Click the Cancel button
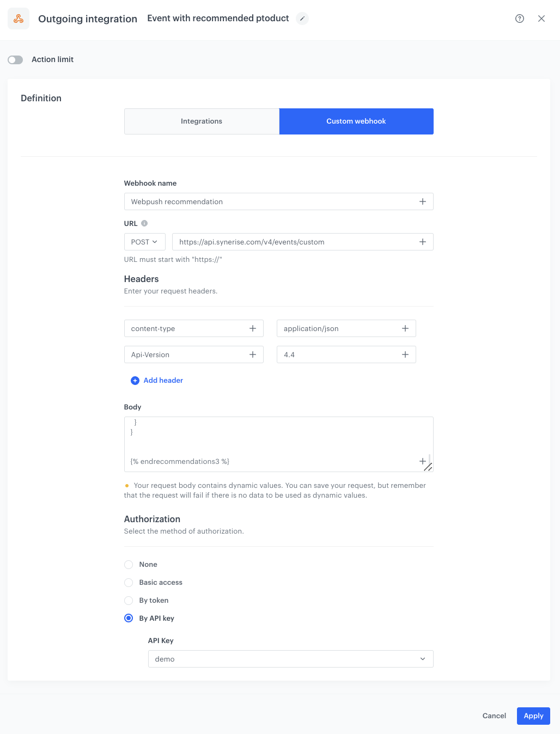 pos(494,715)
